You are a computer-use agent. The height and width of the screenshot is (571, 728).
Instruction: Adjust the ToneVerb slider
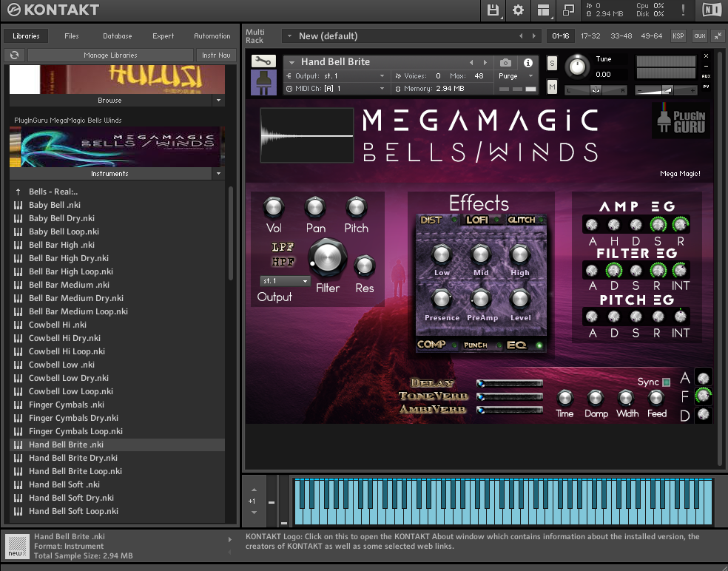click(x=510, y=396)
